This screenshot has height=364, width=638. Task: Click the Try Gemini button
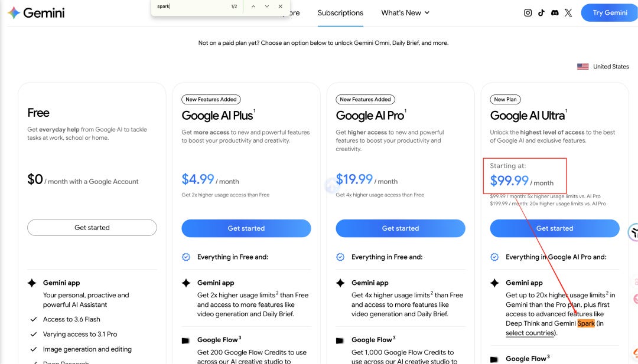coord(610,12)
